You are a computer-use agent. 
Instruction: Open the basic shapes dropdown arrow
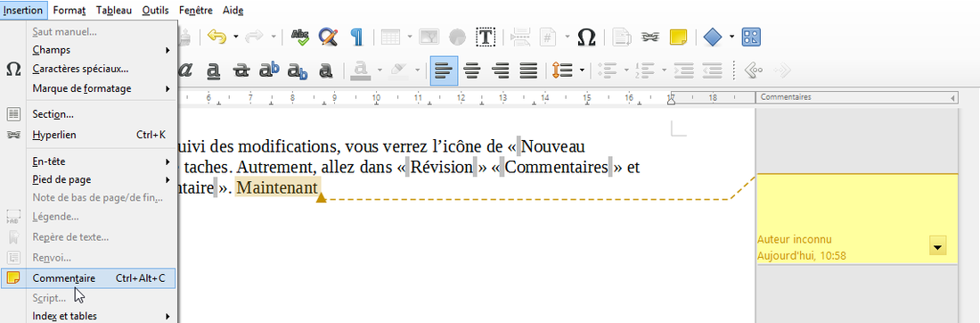(731, 37)
